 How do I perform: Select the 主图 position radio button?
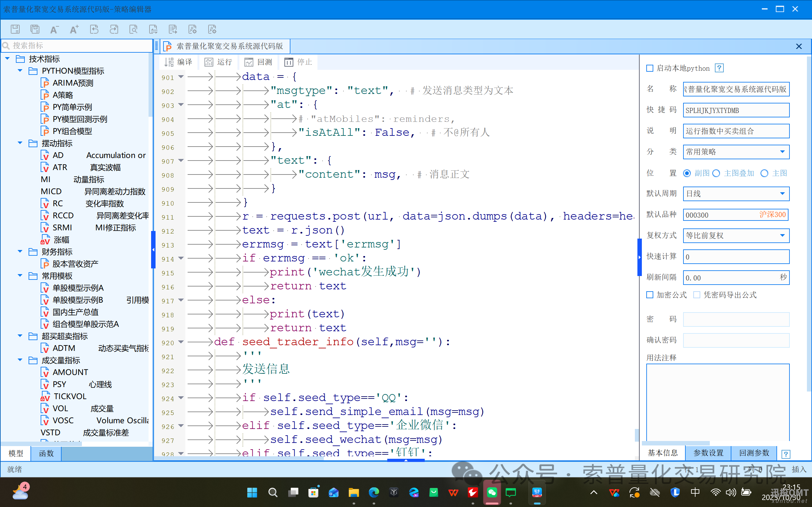(x=765, y=173)
